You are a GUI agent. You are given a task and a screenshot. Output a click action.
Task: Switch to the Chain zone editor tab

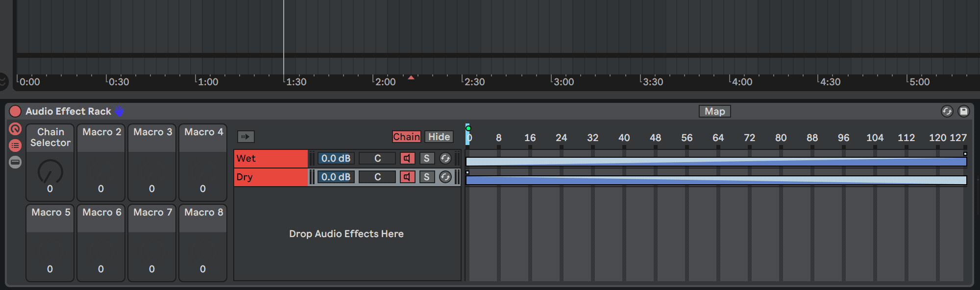tap(406, 137)
